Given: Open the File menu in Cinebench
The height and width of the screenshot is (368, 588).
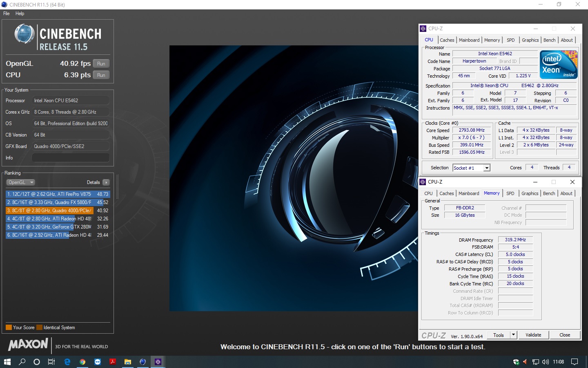Looking at the screenshot, I should 7,13.
